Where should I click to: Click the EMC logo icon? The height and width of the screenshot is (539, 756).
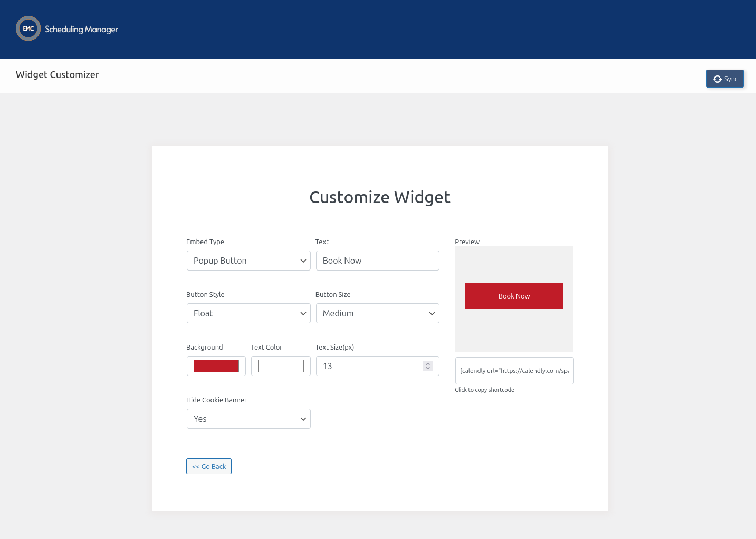[x=27, y=28]
